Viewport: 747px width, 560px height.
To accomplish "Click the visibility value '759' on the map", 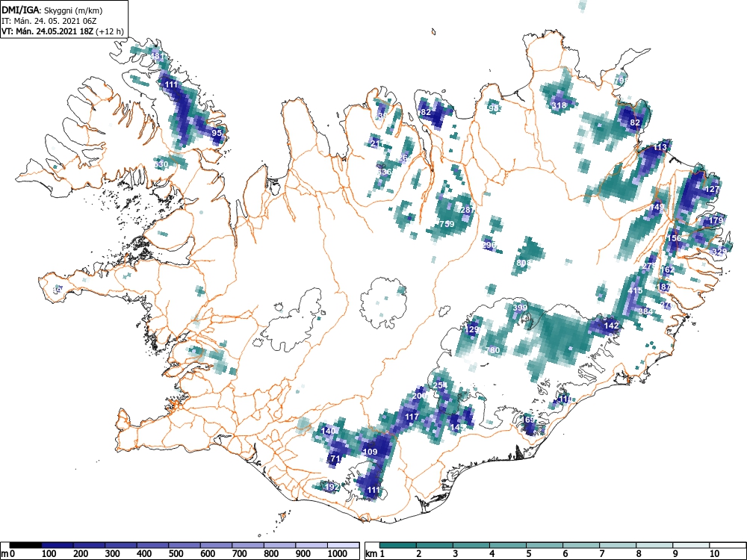I will pos(447,224).
